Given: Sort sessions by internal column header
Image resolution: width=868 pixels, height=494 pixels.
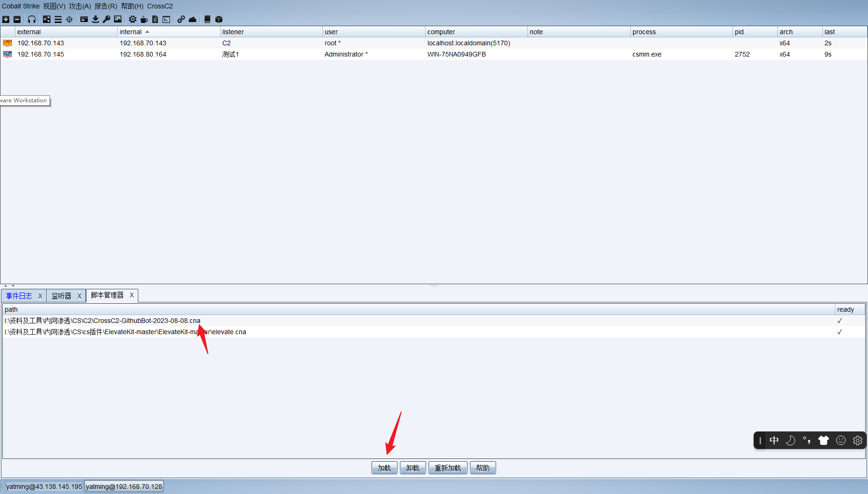Looking at the screenshot, I should tap(169, 32).
